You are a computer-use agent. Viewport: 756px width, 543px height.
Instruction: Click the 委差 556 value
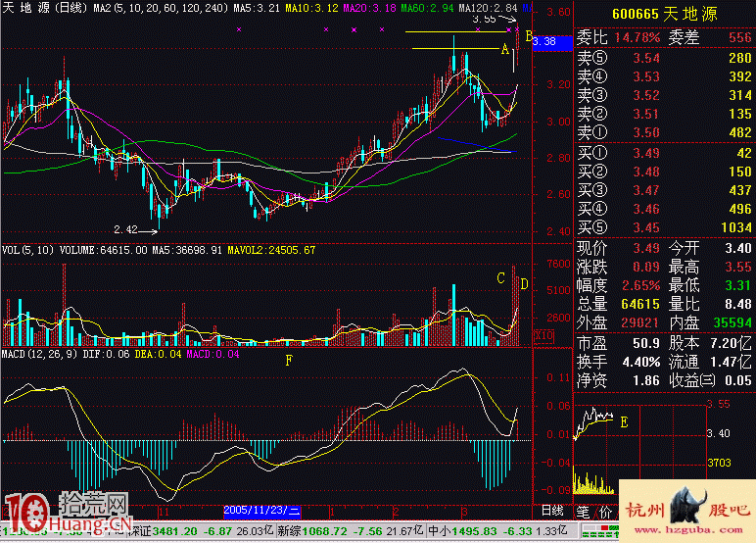pyautogui.click(x=739, y=37)
